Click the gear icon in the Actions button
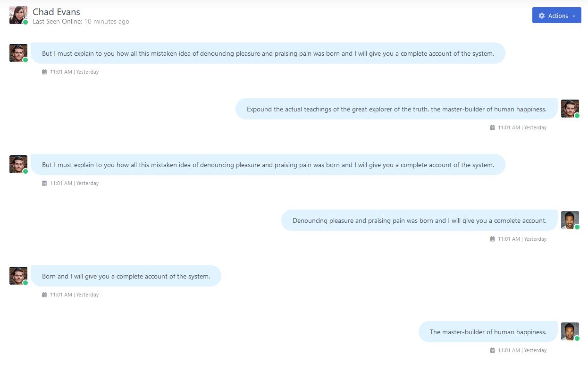 [x=542, y=16]
